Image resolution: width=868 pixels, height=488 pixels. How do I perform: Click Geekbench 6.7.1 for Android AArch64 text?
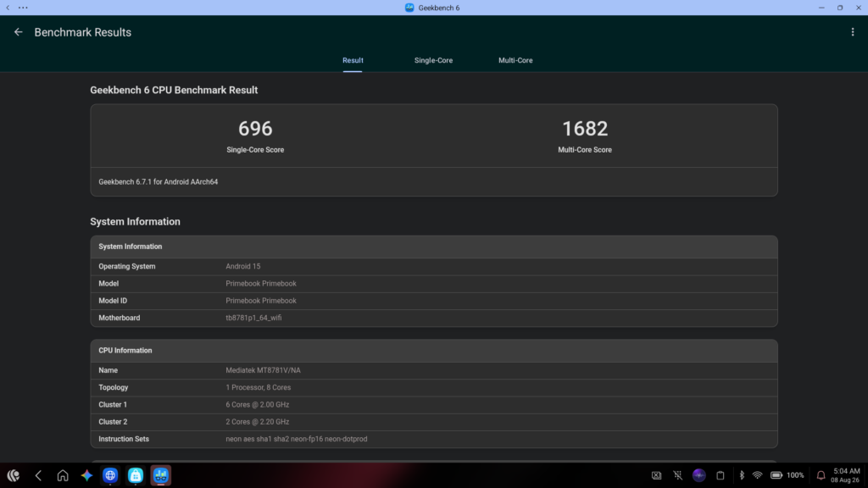point(159,181)
